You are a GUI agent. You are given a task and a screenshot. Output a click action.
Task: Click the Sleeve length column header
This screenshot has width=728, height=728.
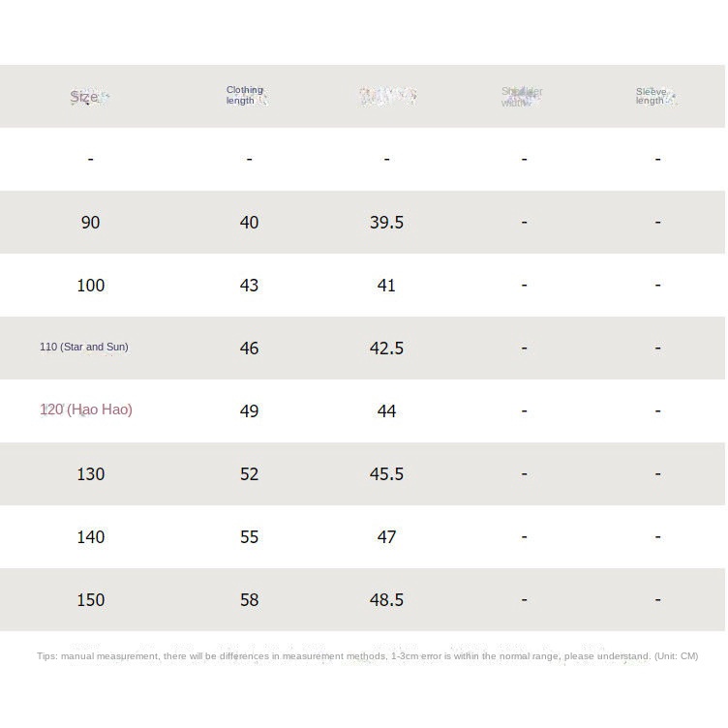(x=653, y=96)
